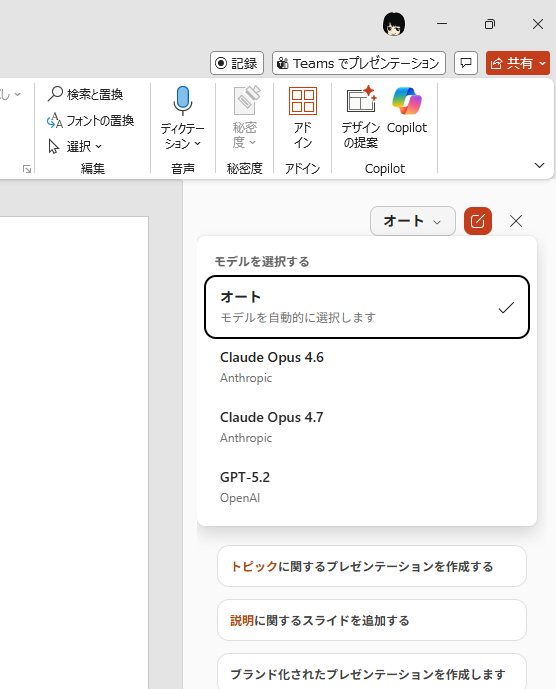556x689 pixels.
Task: Open the 選択 selection dropdown
Action: (75, 146)
